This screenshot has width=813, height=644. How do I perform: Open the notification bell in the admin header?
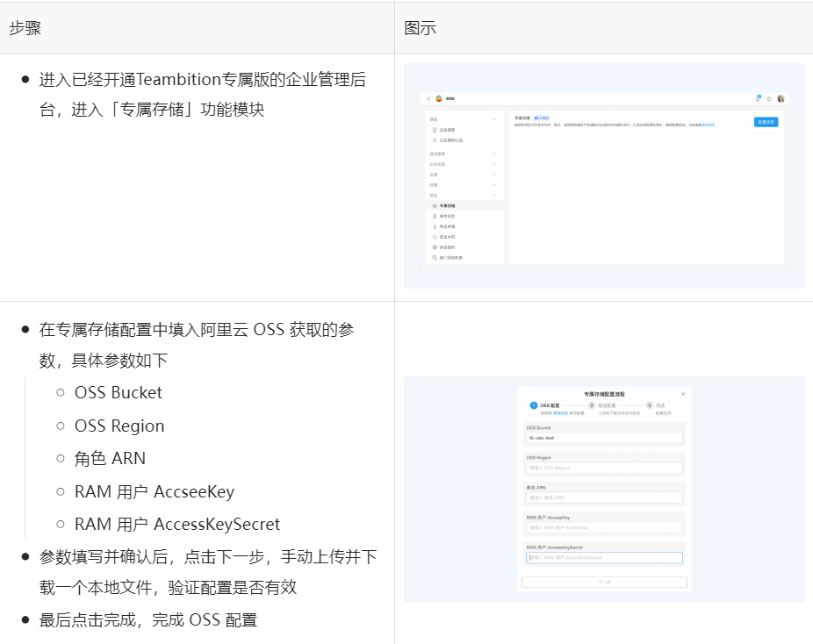758,98
